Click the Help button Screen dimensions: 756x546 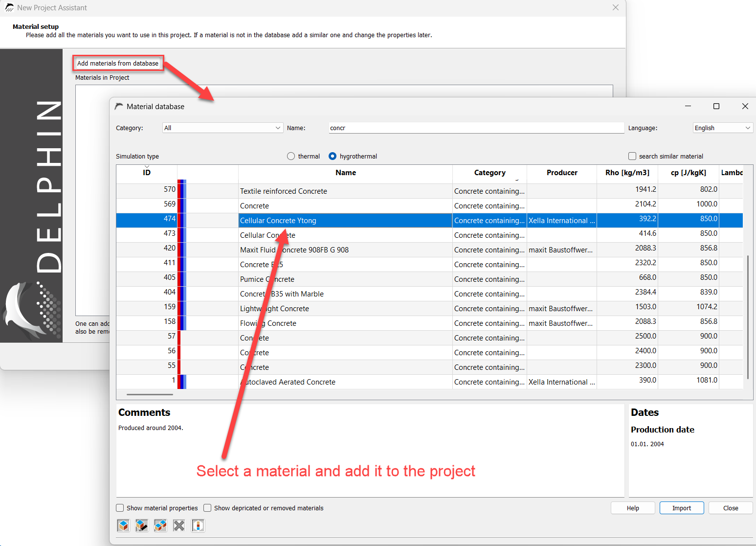pos(633,508)
